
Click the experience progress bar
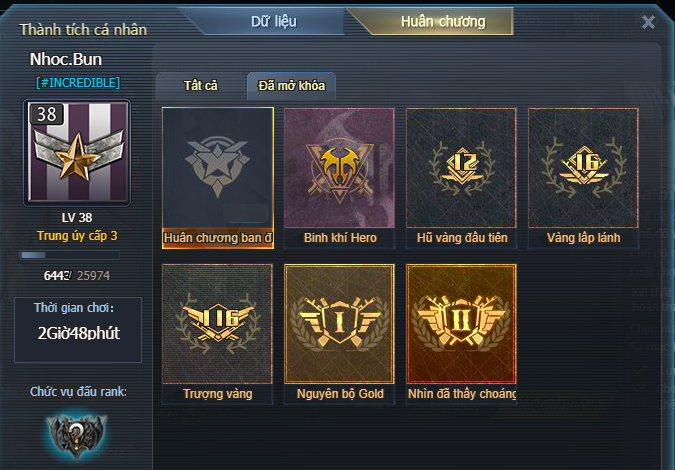point(70,255)
